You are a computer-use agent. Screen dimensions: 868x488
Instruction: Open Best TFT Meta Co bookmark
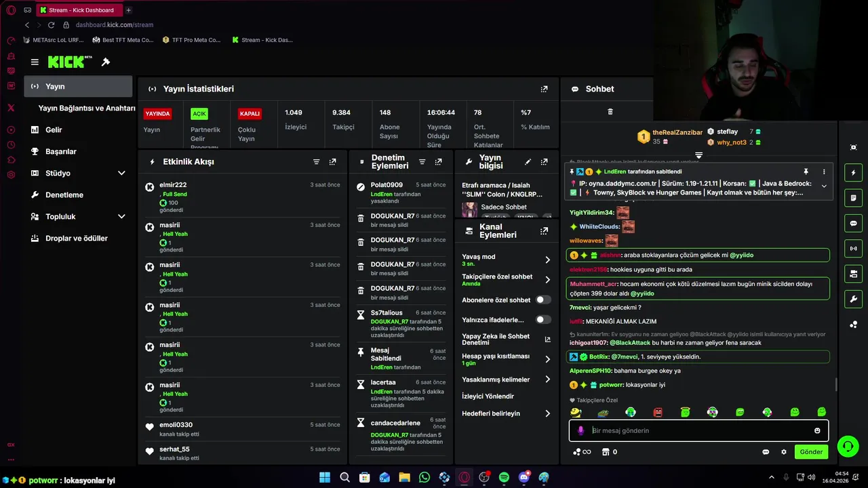click(x=123, y=40)
